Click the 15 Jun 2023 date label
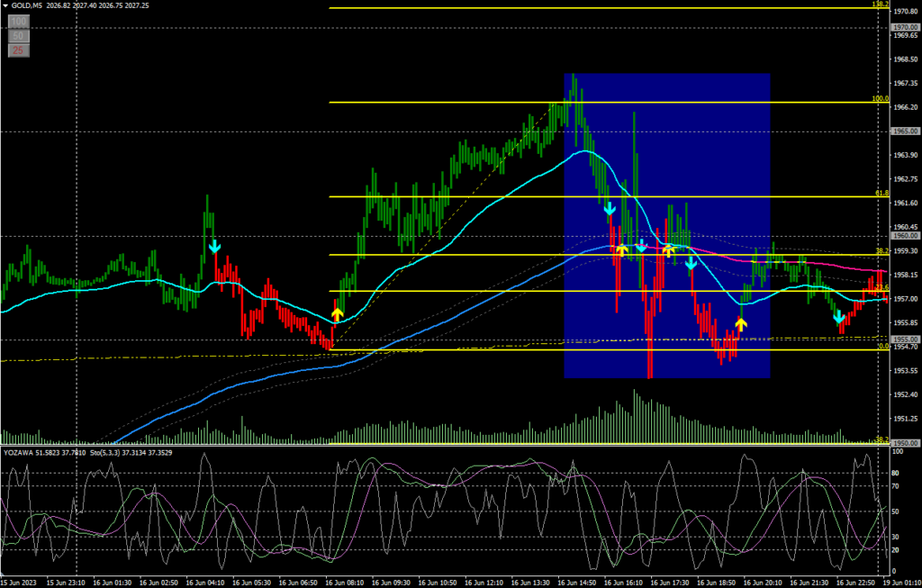 18,583
